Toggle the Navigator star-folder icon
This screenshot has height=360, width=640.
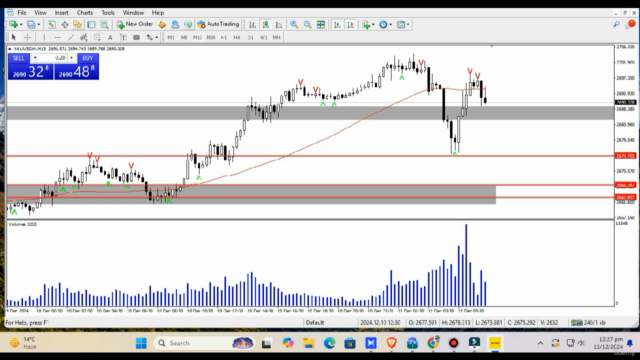coord(77,24)
